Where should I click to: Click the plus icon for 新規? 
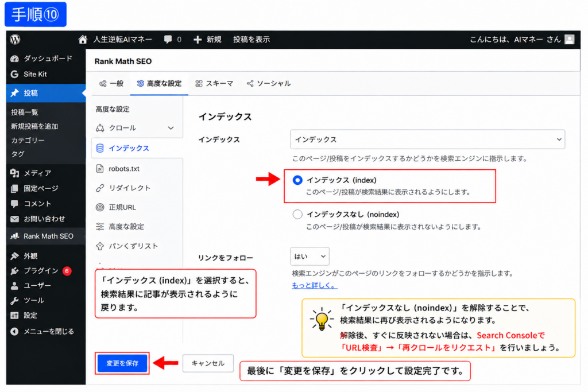tap(198, 40)
